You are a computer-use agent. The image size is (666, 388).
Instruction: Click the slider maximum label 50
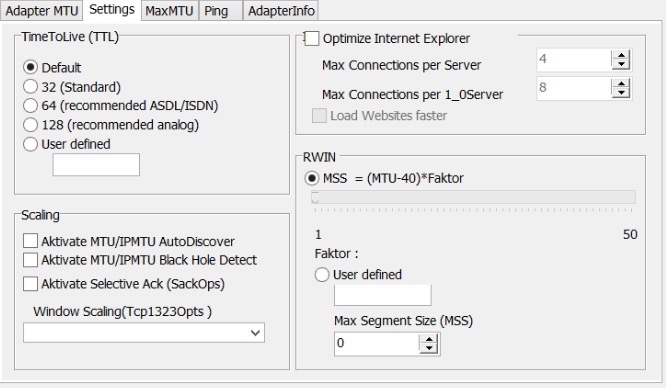pyautogui.click(x=630, y=234)
